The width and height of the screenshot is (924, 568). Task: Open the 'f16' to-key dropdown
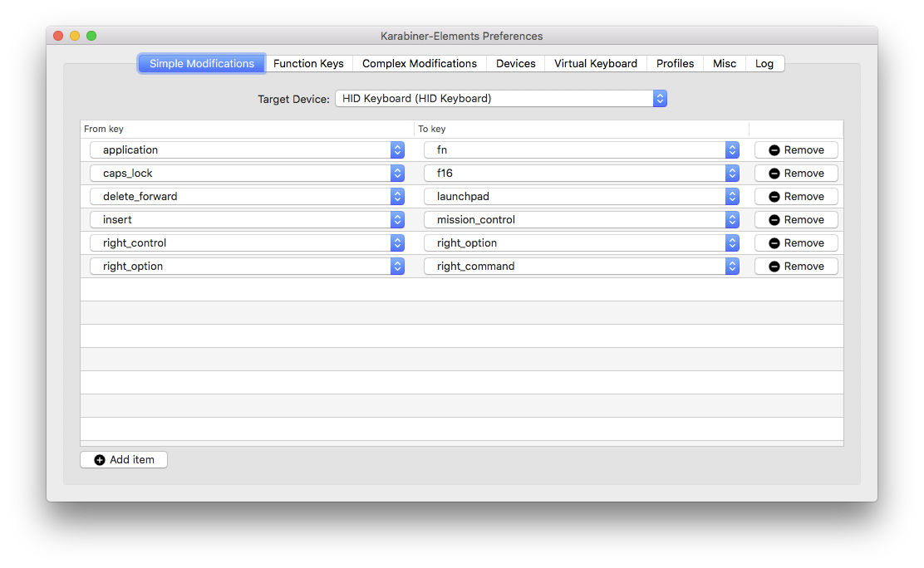coord(582,174)
